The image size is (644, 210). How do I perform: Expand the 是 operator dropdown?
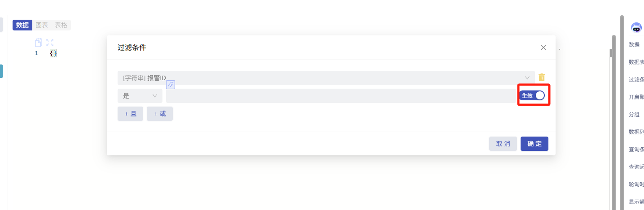[x=140, y=96]
